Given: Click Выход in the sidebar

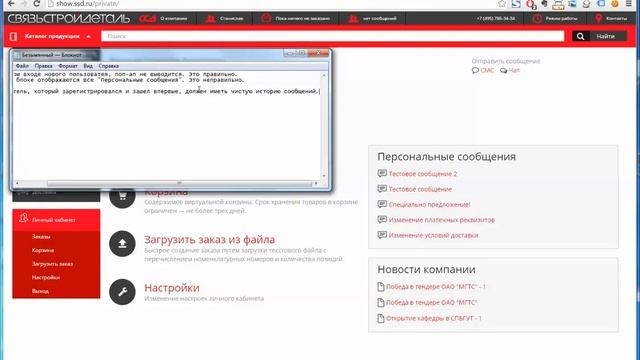Looking at the screenshot, I should click(x=40, y=291).
